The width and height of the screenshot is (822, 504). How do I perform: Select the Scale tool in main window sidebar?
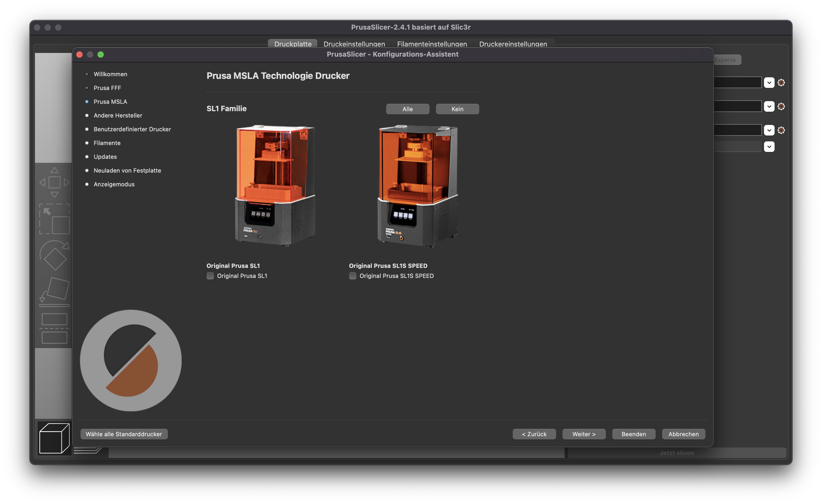[54, 219]
